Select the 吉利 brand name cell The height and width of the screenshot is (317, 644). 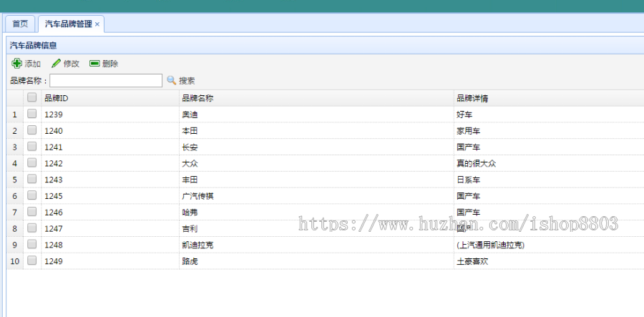click(x=316, y=229)
